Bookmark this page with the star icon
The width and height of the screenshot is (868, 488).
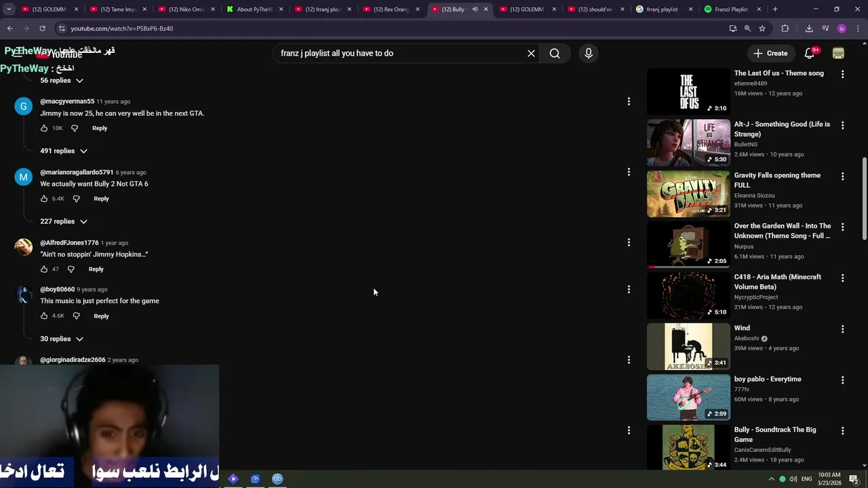(762, 28)
